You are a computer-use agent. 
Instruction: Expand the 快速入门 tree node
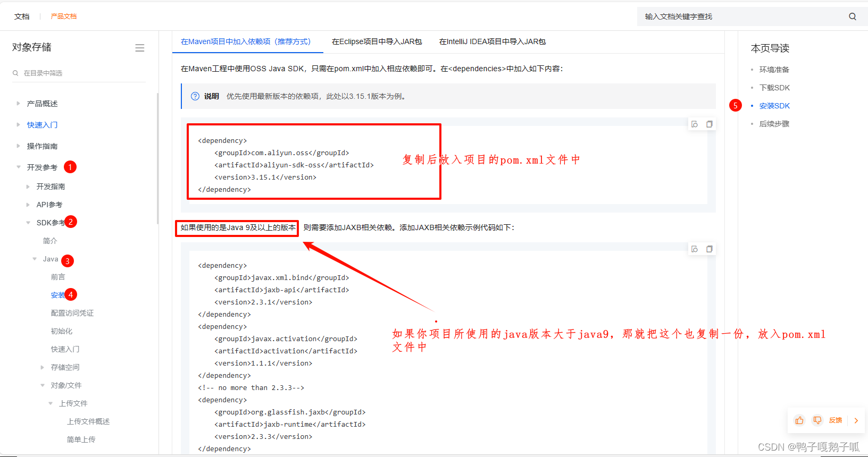[18, 125]
